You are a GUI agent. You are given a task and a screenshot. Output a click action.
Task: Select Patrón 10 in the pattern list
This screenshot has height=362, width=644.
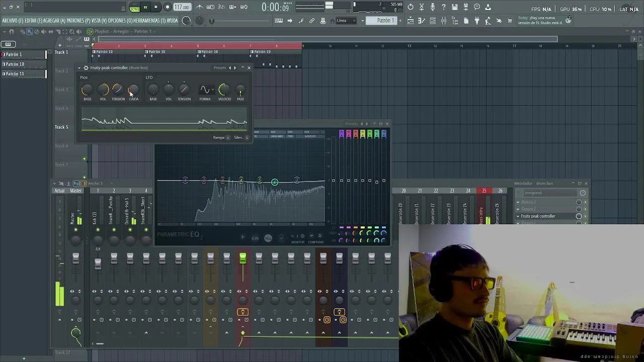pyautogui.click(x=23, y=64)
